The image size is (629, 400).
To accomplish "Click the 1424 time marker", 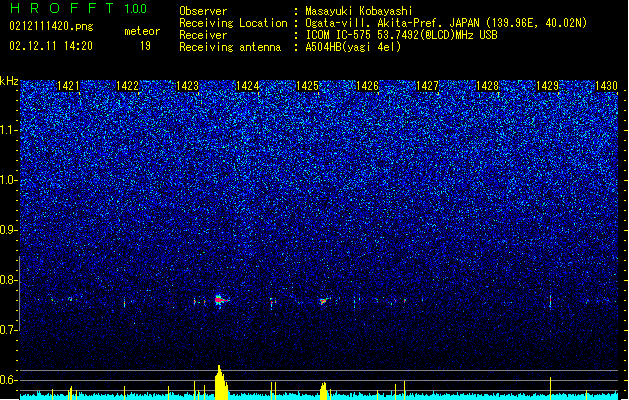I will tap(248, 86).
